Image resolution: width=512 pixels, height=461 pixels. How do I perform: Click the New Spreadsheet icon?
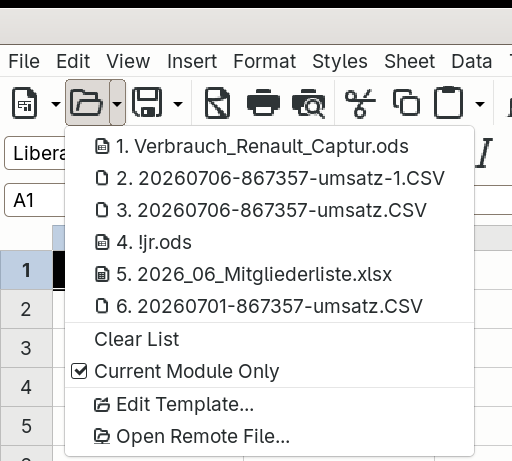[24, 103]
